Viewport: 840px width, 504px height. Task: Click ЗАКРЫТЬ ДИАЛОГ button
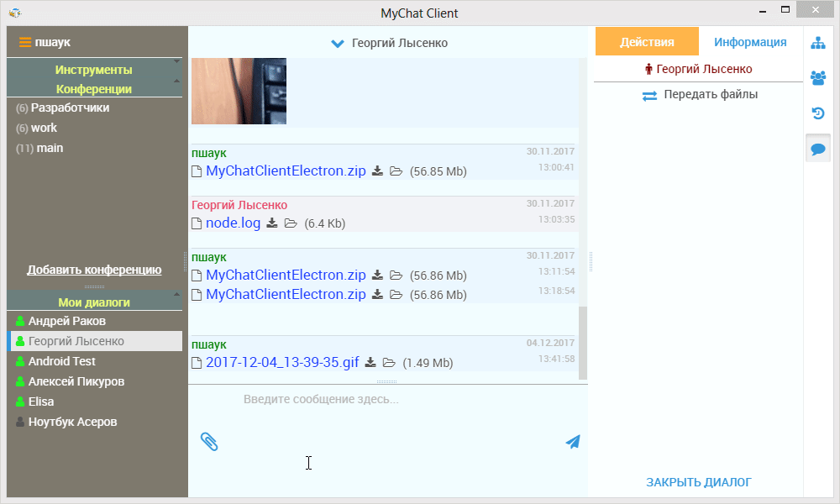click(x=699, y=482)
